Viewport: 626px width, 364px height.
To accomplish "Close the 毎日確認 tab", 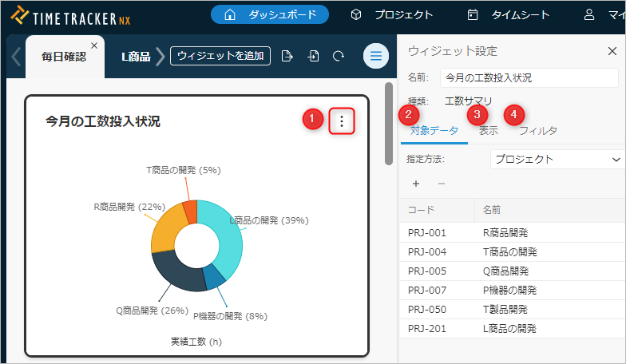I will pos(94,45).
